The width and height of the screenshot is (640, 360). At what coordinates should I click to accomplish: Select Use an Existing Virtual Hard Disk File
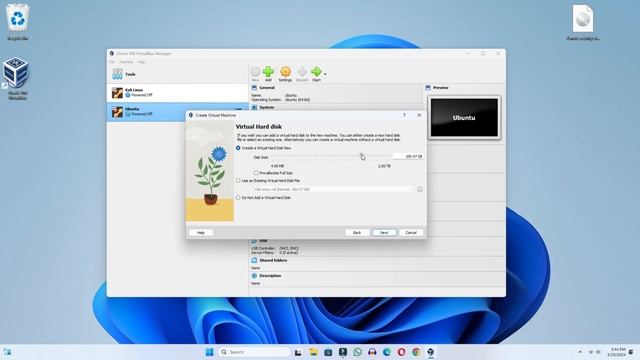point(238,180)
